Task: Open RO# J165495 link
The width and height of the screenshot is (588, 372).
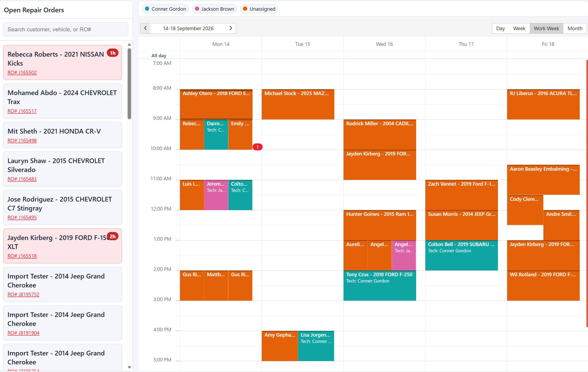Action: [x=22, y=217]
